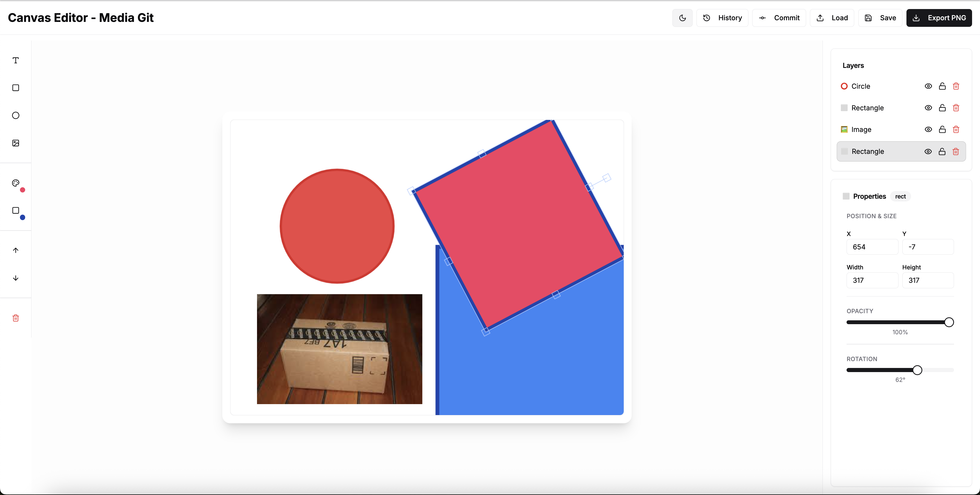Toggle dark mode moon button
The width and height of the screenshot is (980, 495).
tap(682, 18)
